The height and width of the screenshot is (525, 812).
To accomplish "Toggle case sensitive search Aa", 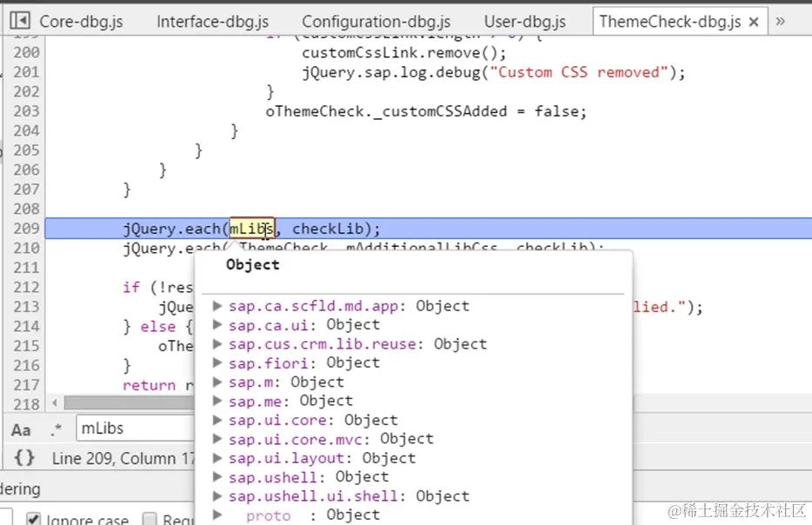I will (x=21, y=429).
